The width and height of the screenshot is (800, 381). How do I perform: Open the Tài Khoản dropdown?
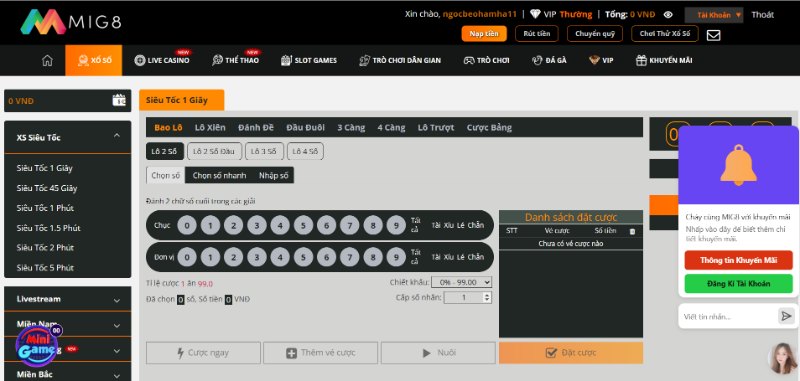(x=714, y=15)
